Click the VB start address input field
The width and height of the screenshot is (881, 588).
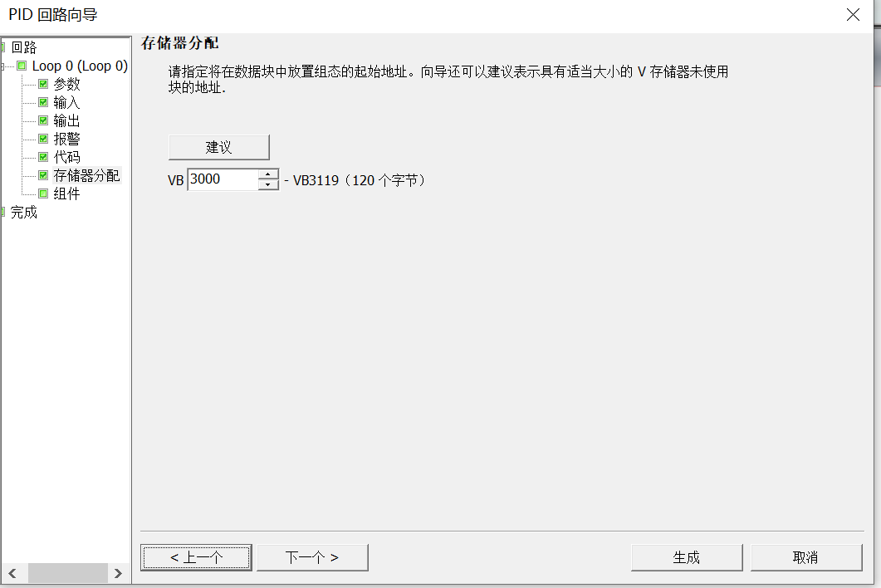click(223, 179)
